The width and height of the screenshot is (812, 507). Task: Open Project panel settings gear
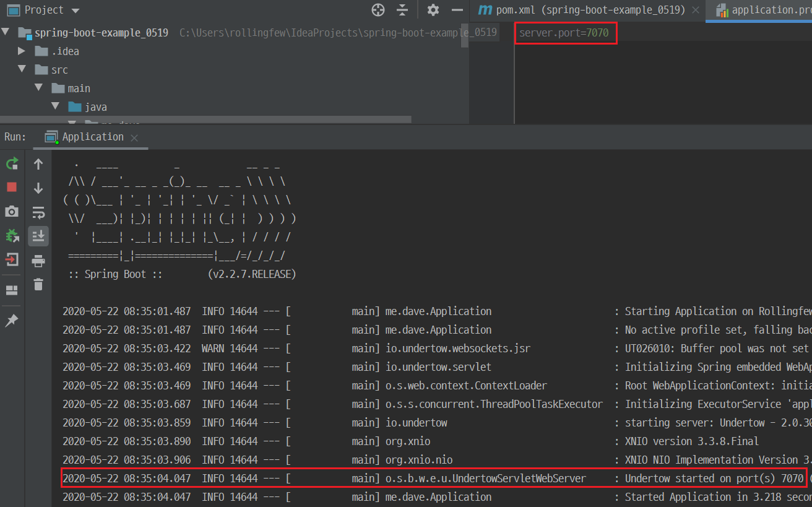433,10
